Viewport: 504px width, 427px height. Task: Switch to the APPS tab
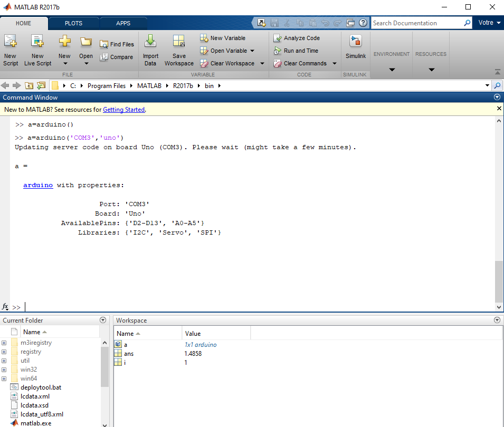coord(123,23)
